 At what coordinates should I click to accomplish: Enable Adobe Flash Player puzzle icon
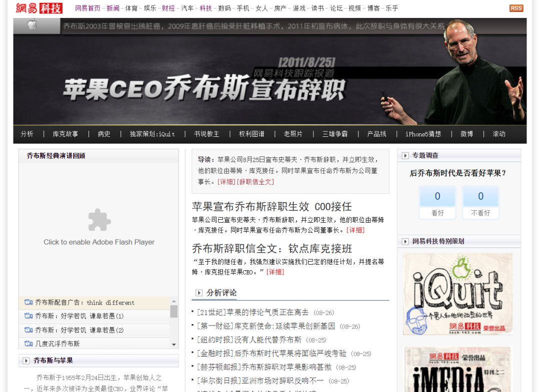click(99, 220)
